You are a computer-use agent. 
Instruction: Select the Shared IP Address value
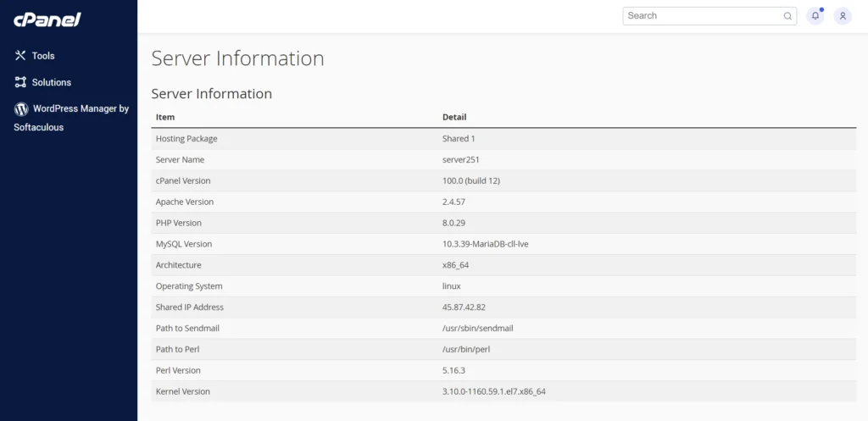(464, 307)
